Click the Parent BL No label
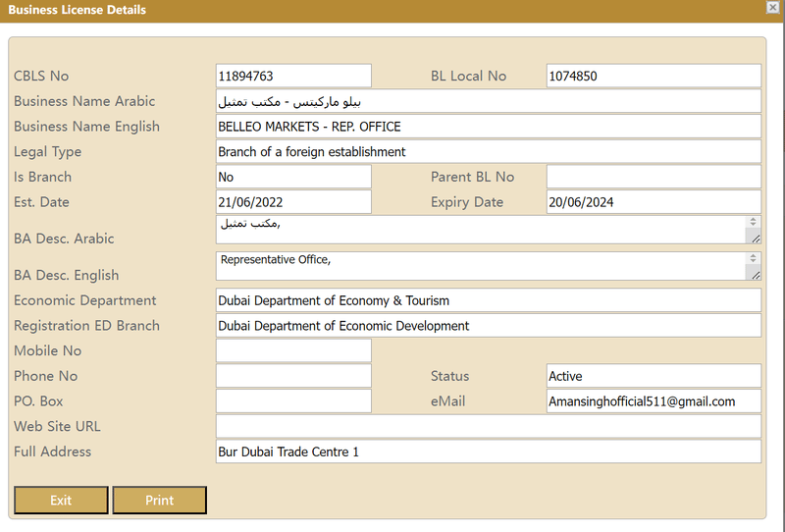785x532 pixels. coord(473,177)
